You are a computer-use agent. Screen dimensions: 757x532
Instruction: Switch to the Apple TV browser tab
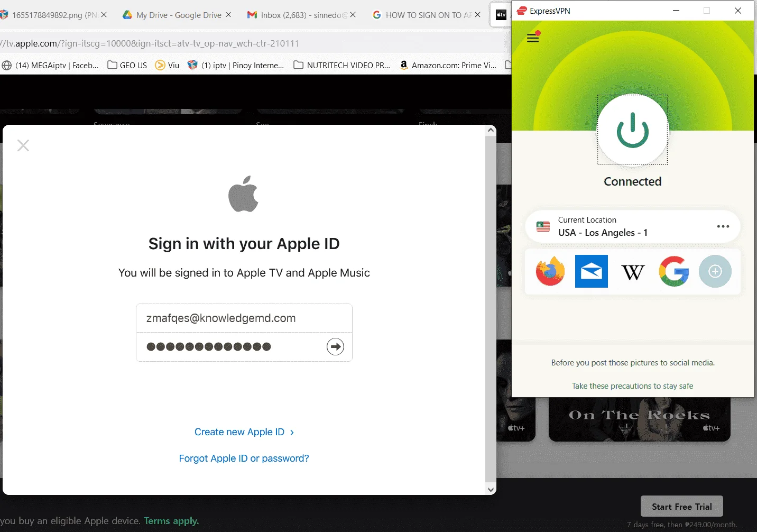pos(501,15)
